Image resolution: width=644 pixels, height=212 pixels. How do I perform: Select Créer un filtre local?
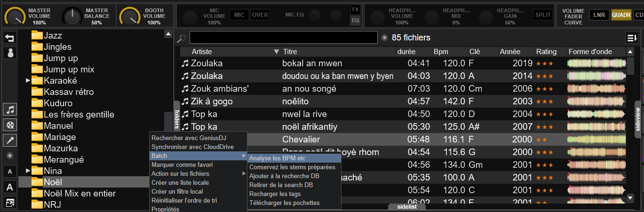[198, 191]
